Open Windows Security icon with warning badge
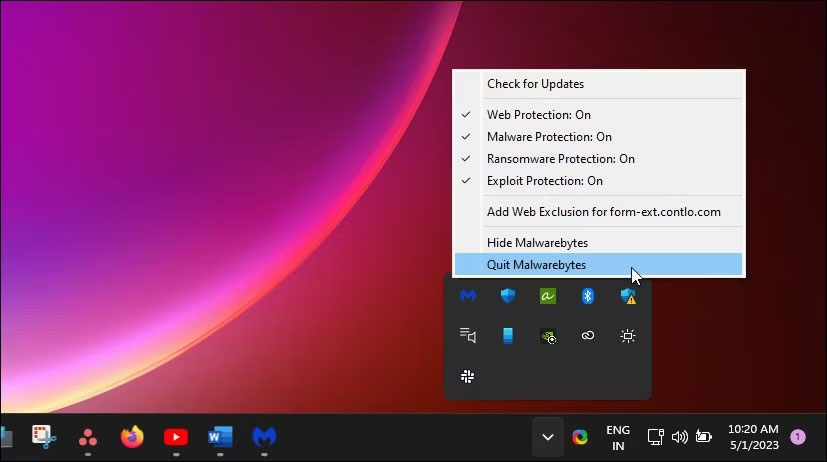The width and height of the screenshot is (827, 462). (628, 296)
